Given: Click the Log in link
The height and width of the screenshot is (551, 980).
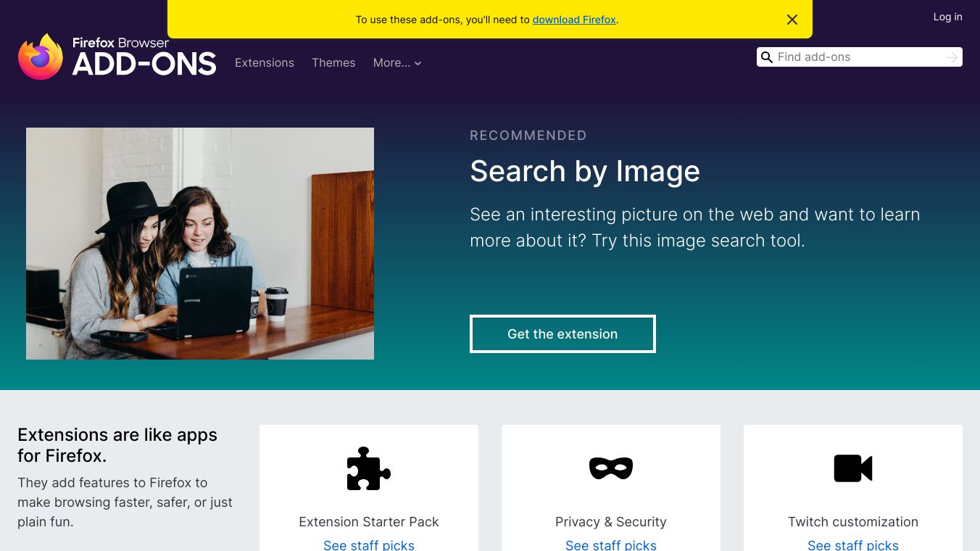Looking at the screenshot, I should click(x=947, y=17).
